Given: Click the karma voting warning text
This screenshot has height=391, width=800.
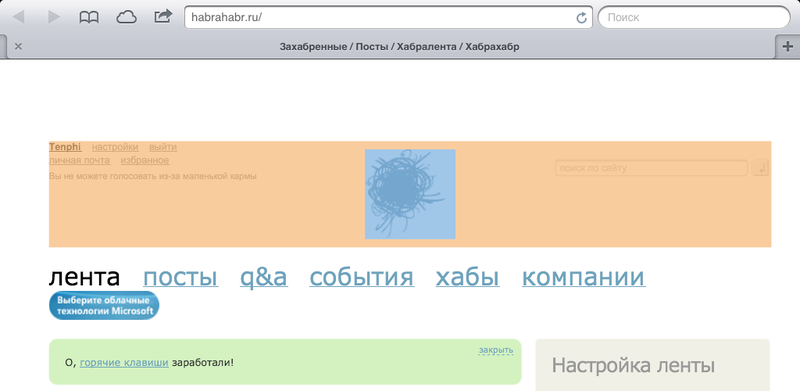Looking at the screenshot, I should point(153,176).
